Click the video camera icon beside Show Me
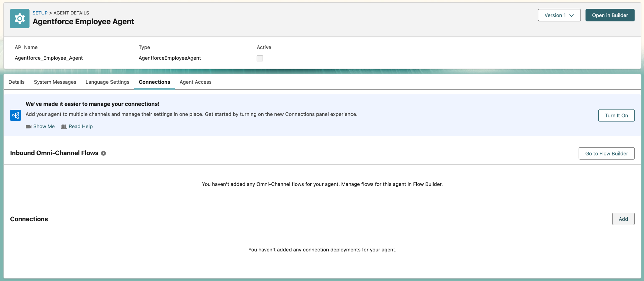The image size is (644, 281). click(29, 126)
